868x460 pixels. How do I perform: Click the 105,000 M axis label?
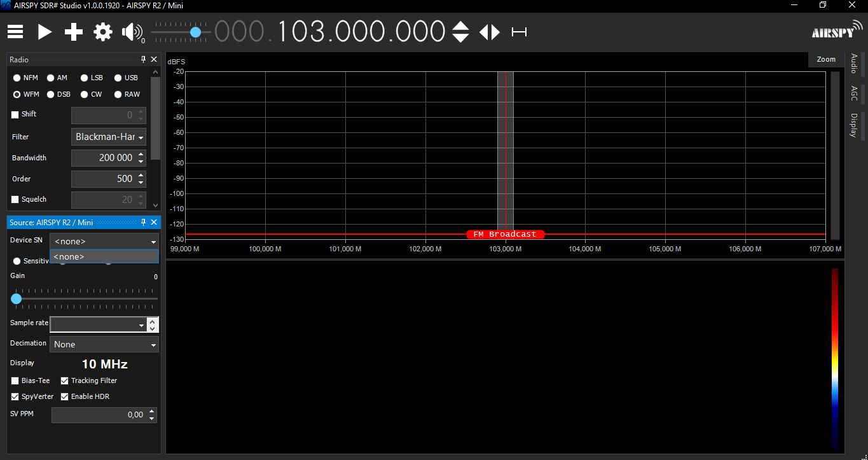click(x=665, y=249)
